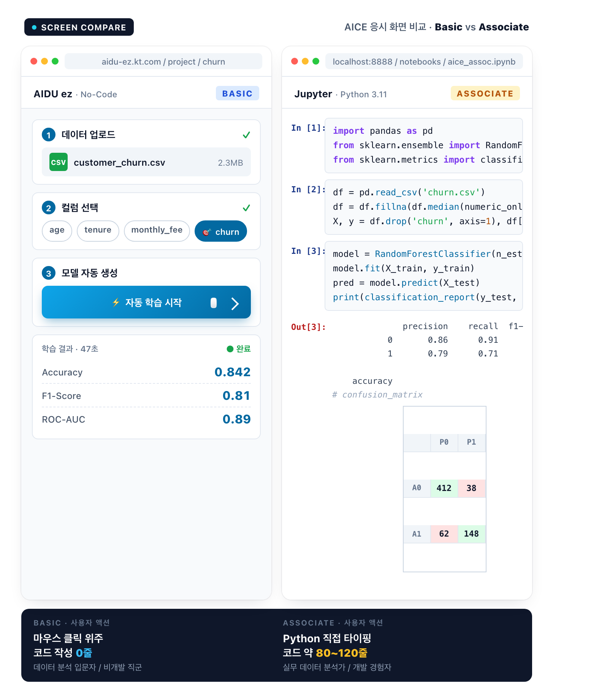Screen dimensions: 599x700
Task: Click the recall value 0.71
Action: 488,354
